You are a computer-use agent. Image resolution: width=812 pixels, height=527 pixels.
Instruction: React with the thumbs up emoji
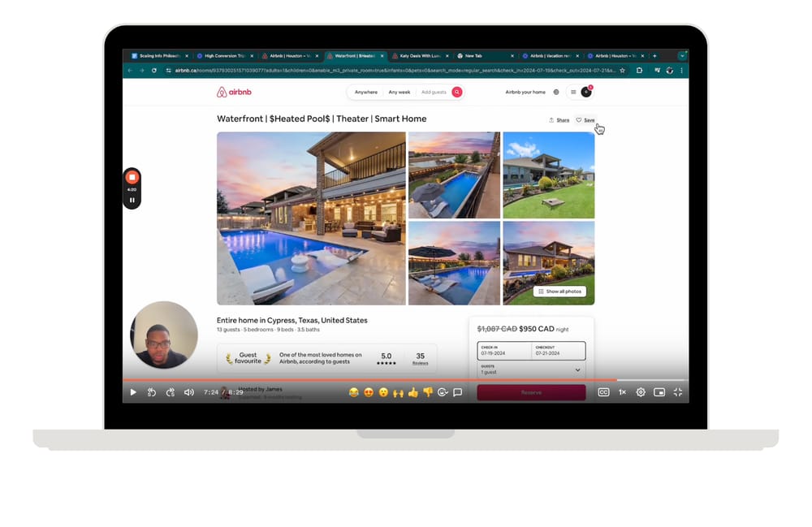click(412, 392)
